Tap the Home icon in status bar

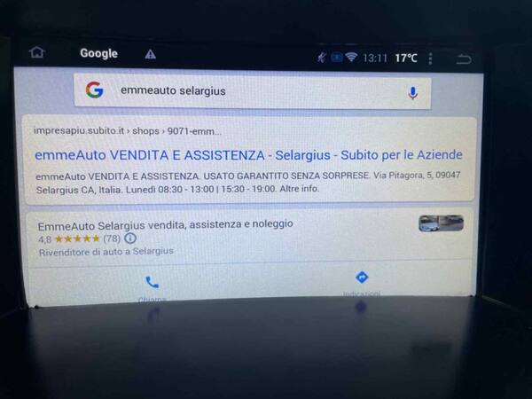tap(37, 52)
